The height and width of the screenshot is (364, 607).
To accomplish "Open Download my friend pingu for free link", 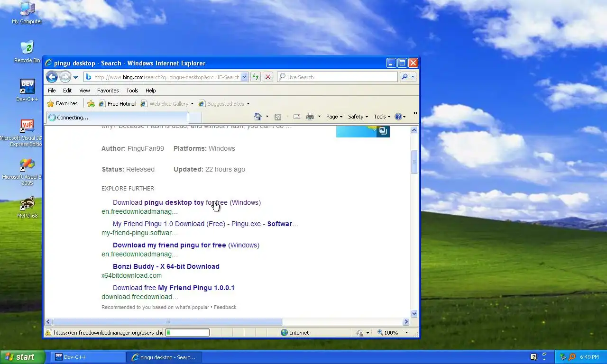I will [186, 245].
